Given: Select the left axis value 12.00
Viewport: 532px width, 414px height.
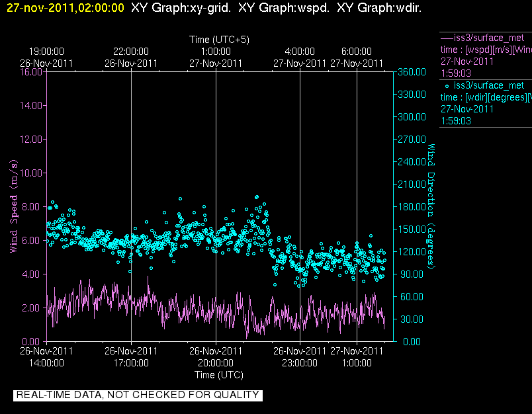Looking at the screenshot, I should click(31, 139).
